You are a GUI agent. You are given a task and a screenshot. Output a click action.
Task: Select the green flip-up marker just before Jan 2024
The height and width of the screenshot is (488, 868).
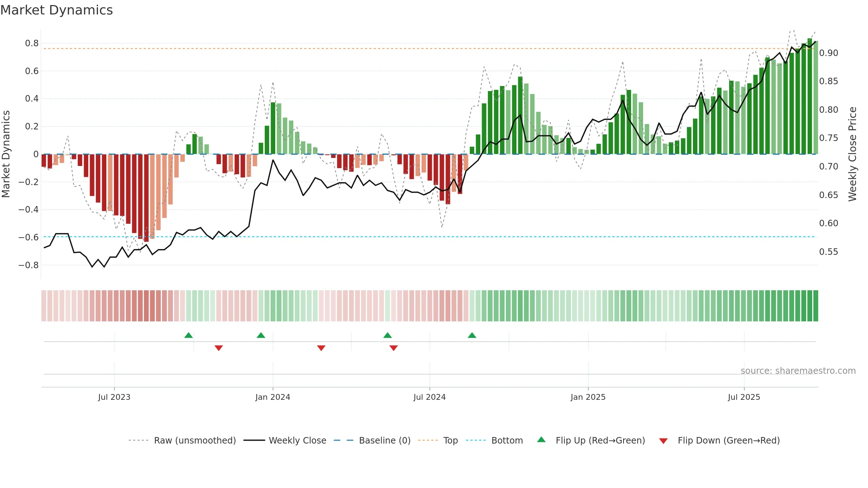pyautogui.click(x=261, y=335)
